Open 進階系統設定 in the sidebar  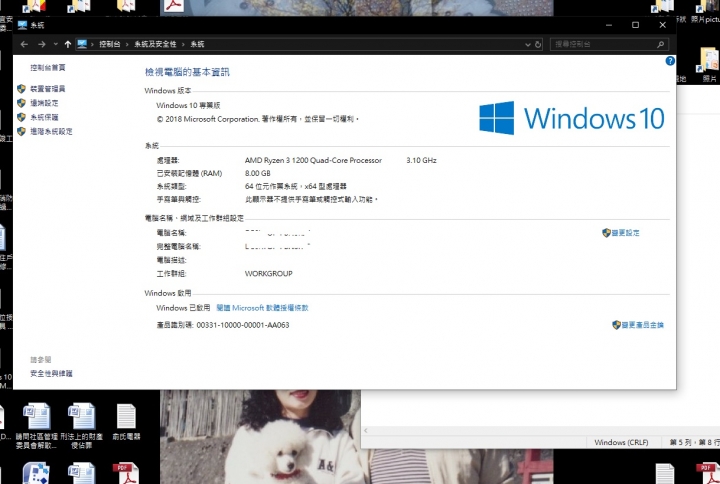coord(51,131)
